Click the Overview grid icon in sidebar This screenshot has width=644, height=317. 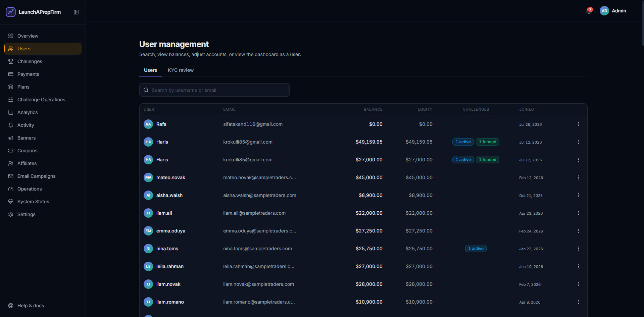click(11, 36)
